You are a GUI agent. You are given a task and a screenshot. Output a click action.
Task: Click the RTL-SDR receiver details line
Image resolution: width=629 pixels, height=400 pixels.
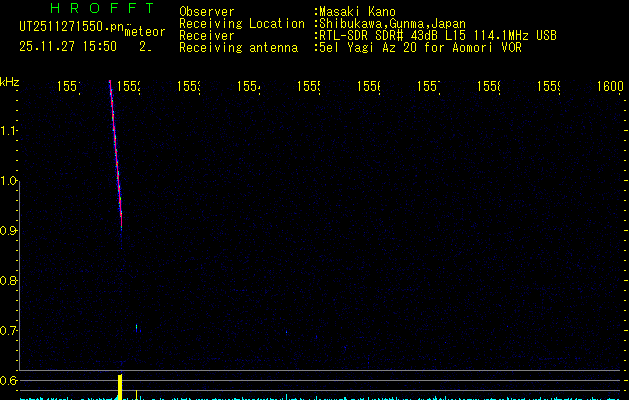436,35
